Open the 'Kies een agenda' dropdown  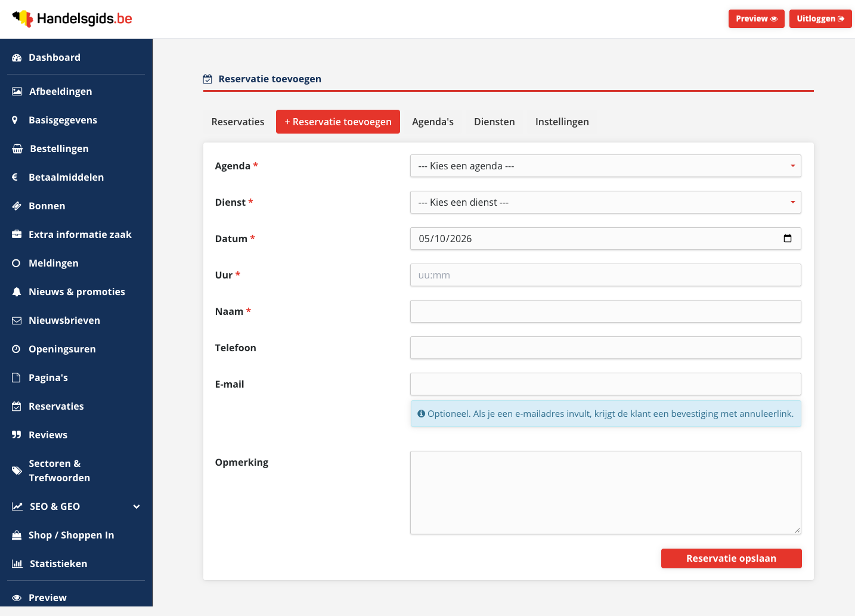point(606,166)
